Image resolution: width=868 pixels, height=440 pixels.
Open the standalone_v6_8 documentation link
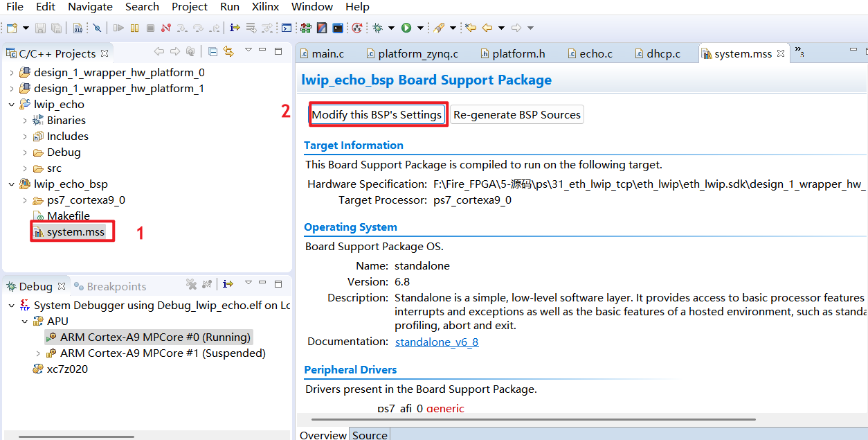tap(436, 342)
